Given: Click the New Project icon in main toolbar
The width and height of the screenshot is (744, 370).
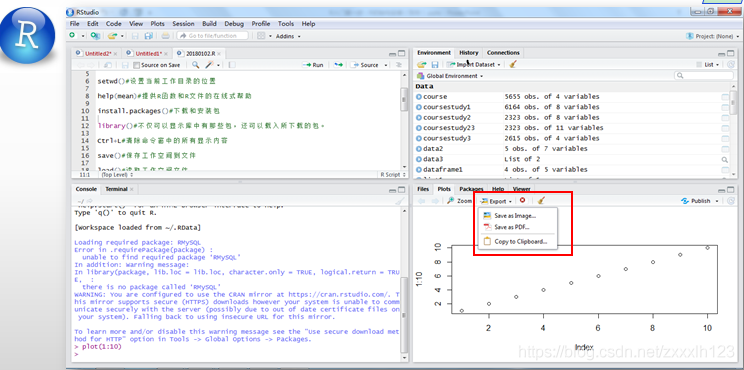Looking at the screenshot, I should pos(95,36).
